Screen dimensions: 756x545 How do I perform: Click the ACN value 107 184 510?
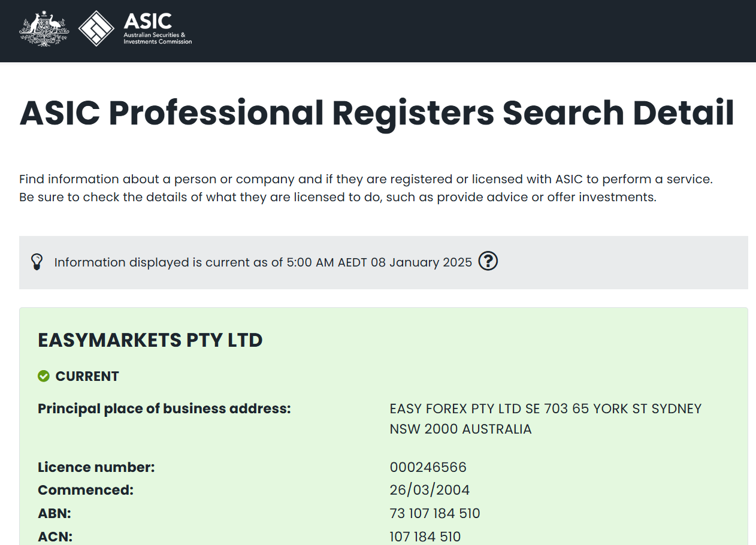(x=425, y=536)
